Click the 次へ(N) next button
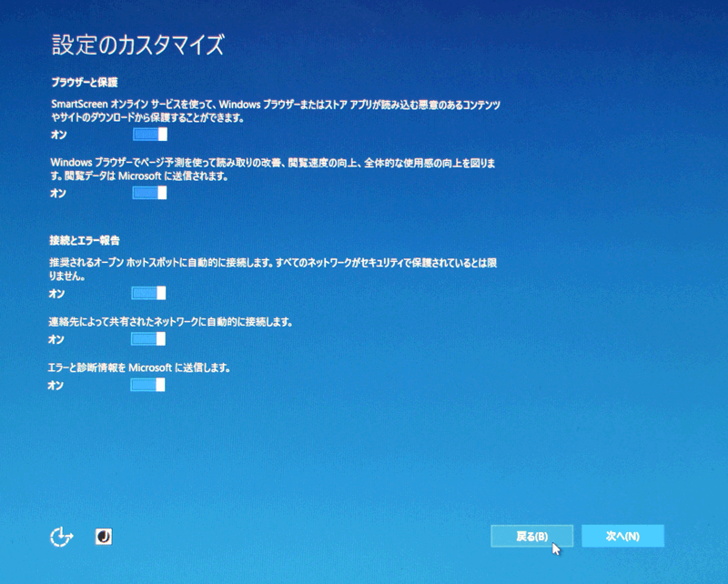 tap(622, 536)
